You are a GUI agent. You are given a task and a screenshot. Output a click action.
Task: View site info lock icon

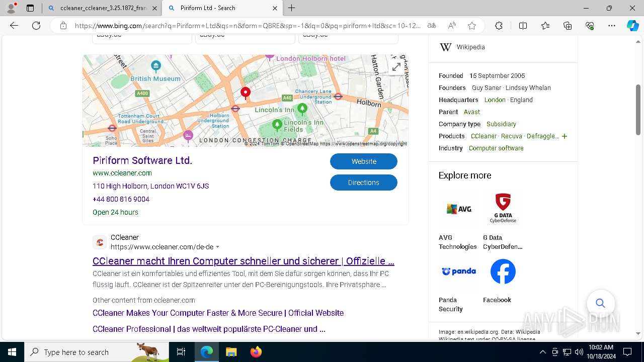[63, 26]
